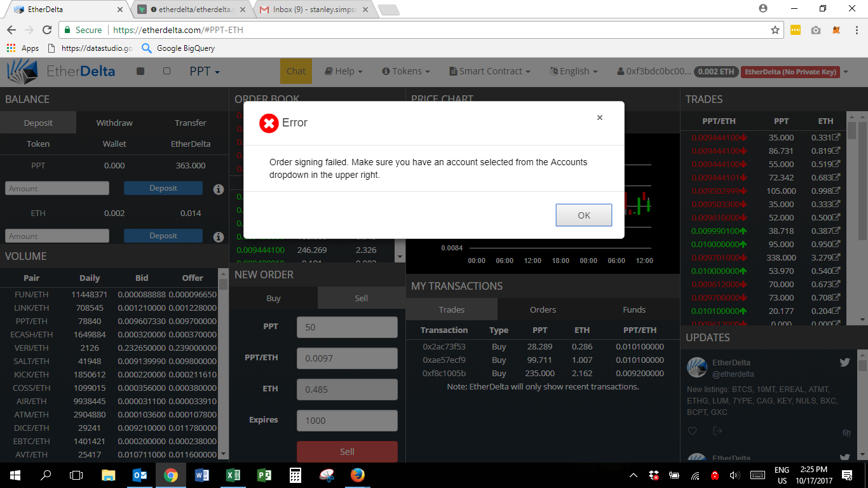Viewport: 868px width, 488px height.
Task: Open the Smart Contract dropdown menu
Action: [489, 71]
